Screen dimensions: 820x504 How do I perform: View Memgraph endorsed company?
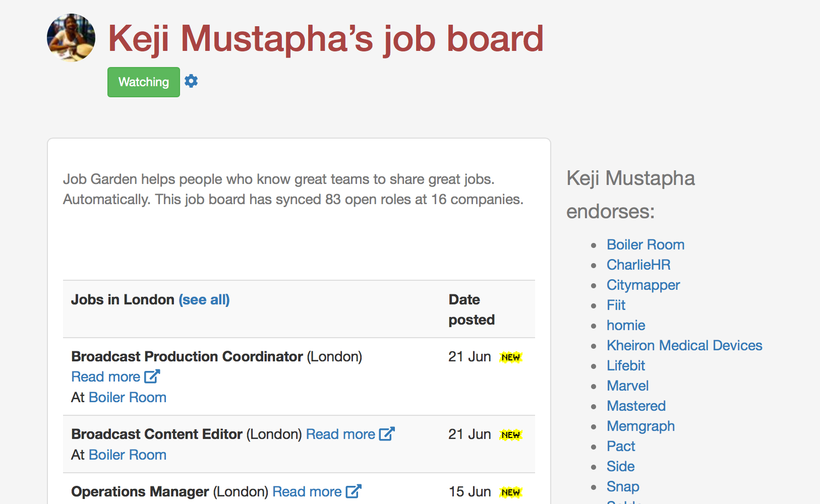point(640,426)
